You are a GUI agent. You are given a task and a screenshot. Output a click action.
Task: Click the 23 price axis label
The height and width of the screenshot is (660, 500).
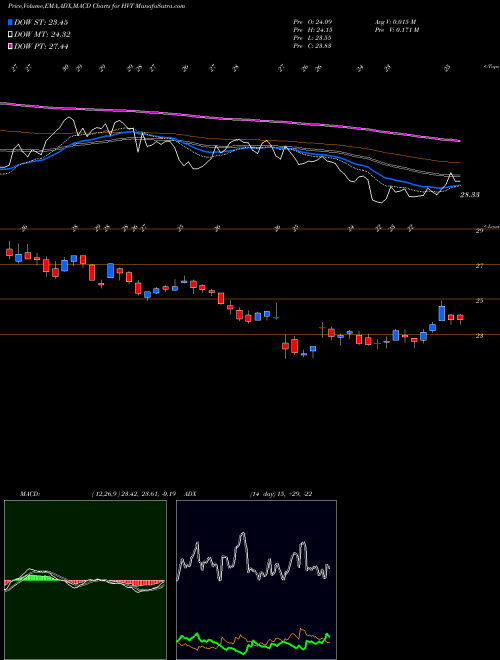479,336
